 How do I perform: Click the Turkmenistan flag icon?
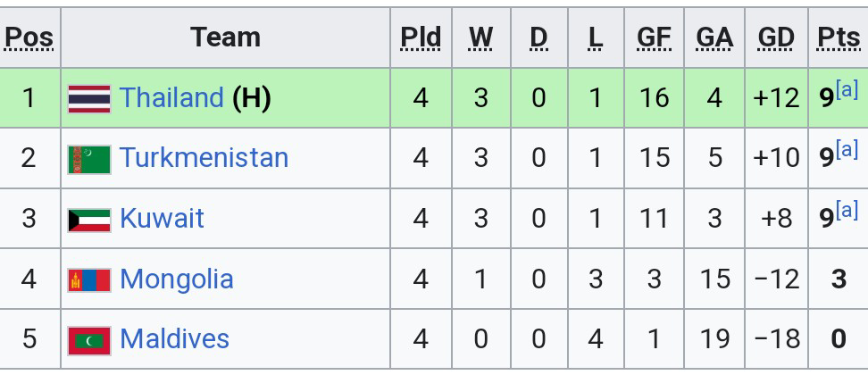[x=89, y=159]
